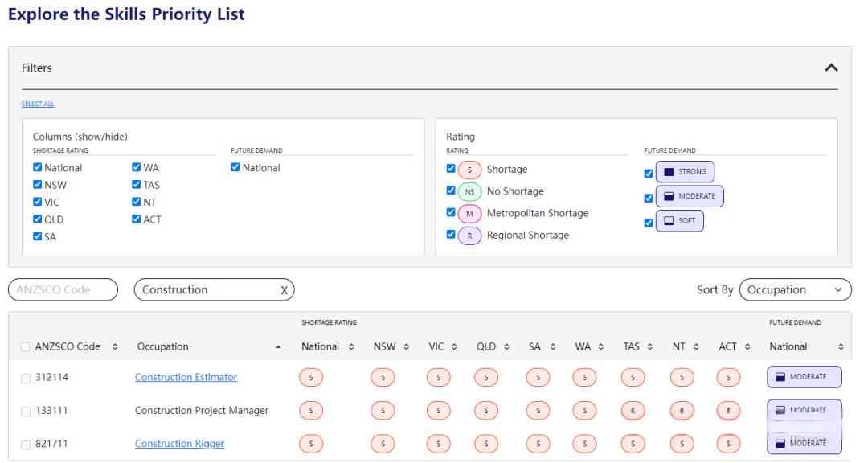Open the Construction Estimator link
The image size is (868, 463).
click(186, 378)
